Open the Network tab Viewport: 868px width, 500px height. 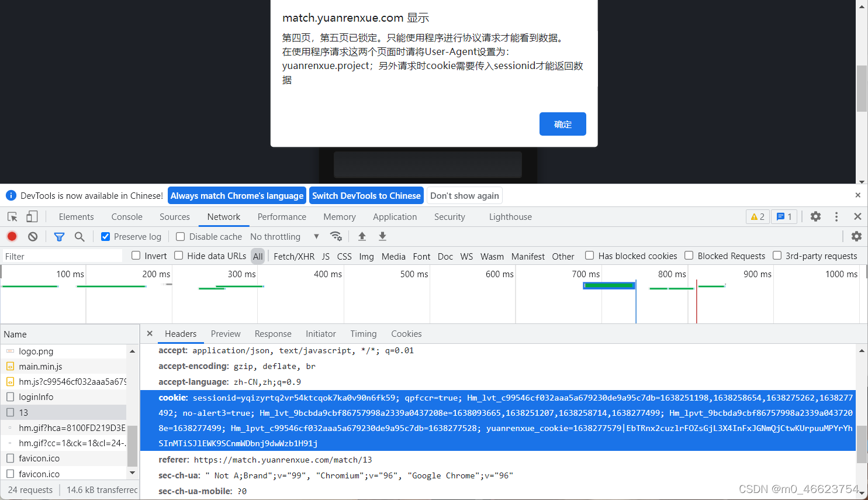[x=224, y=217]
